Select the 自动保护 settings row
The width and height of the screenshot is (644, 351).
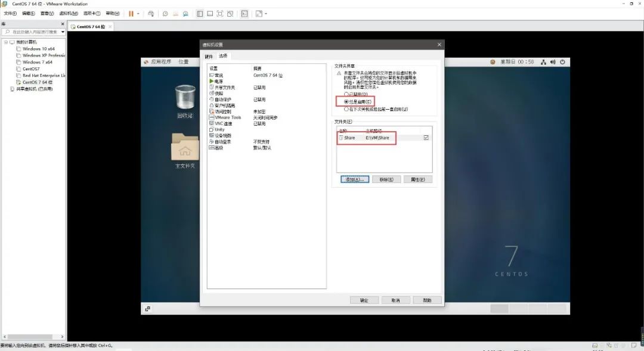[266, 100]
